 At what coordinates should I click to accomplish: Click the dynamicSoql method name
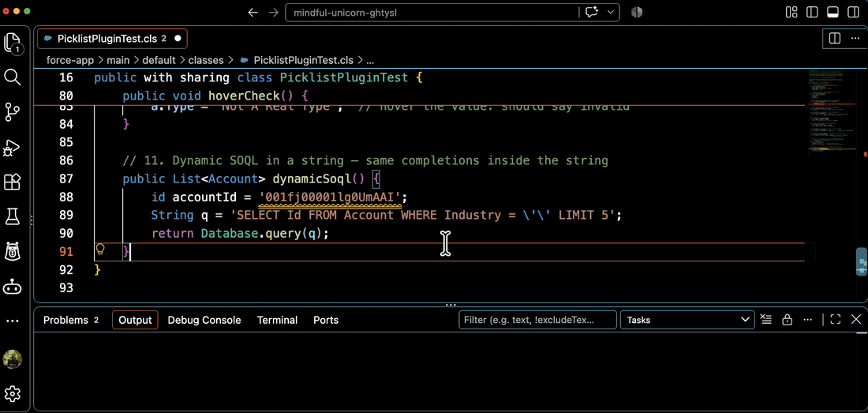click(x=312, y=178)
